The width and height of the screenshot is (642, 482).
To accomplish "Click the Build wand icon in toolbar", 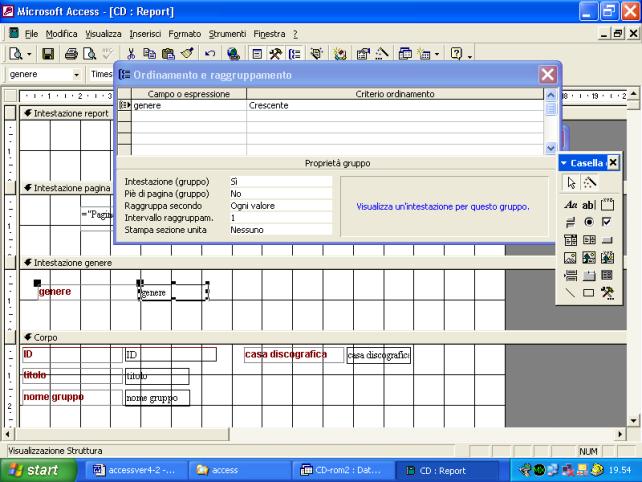I will [x=382, y=54].
